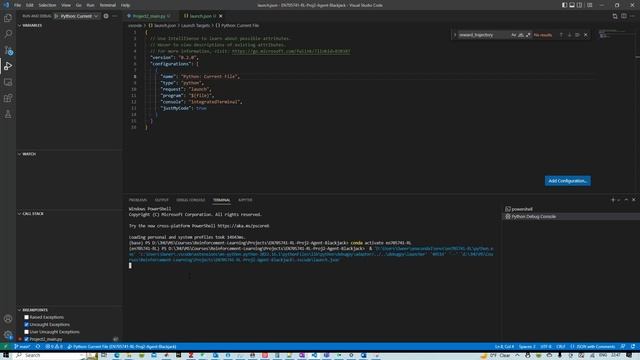Switch to the Debug Console panel tab
Viewport: 640px width, 360px height.
pos(191,200)
